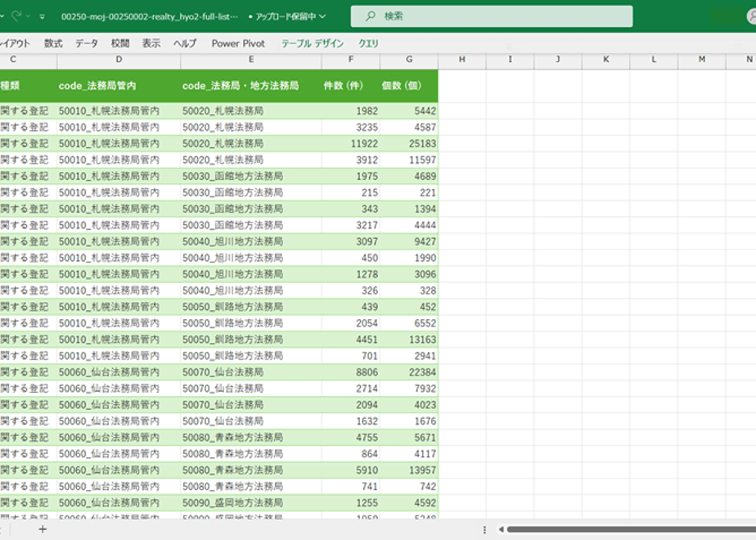Select cell with value 13957
The width and height of the screenshot is (756, 540).
pyautogui.click(x=409, y=470)
